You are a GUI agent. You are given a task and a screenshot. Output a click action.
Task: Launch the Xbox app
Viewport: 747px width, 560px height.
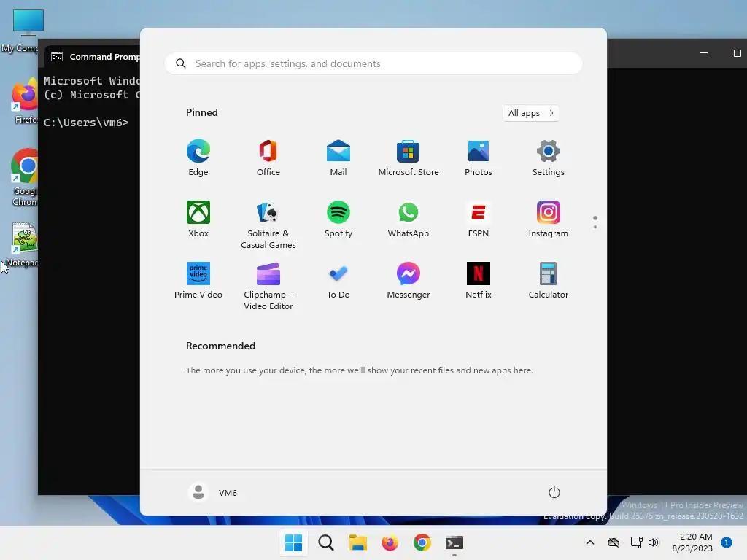click(198, 219)
